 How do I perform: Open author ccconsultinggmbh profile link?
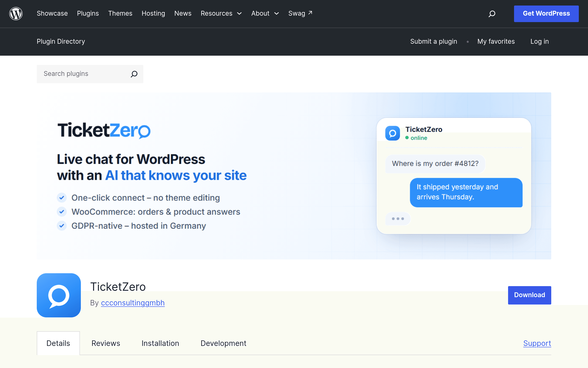point(133,303)
